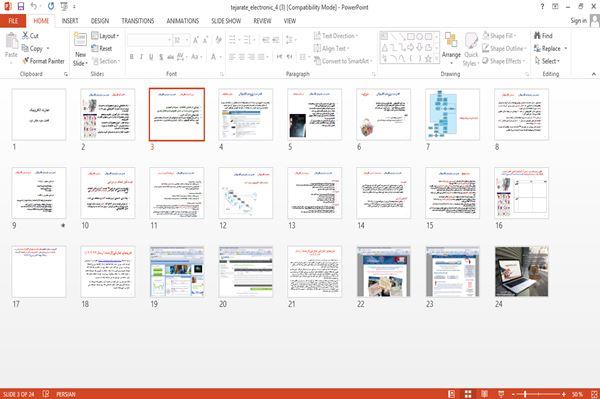Start Slide Show from status bar icon

coord(501,394)
